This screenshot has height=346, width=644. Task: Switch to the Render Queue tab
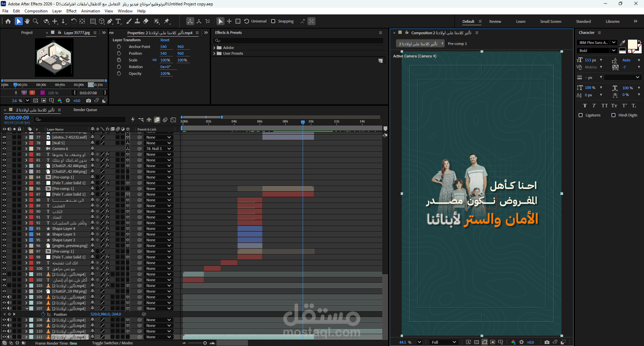(x=85, y=110)
